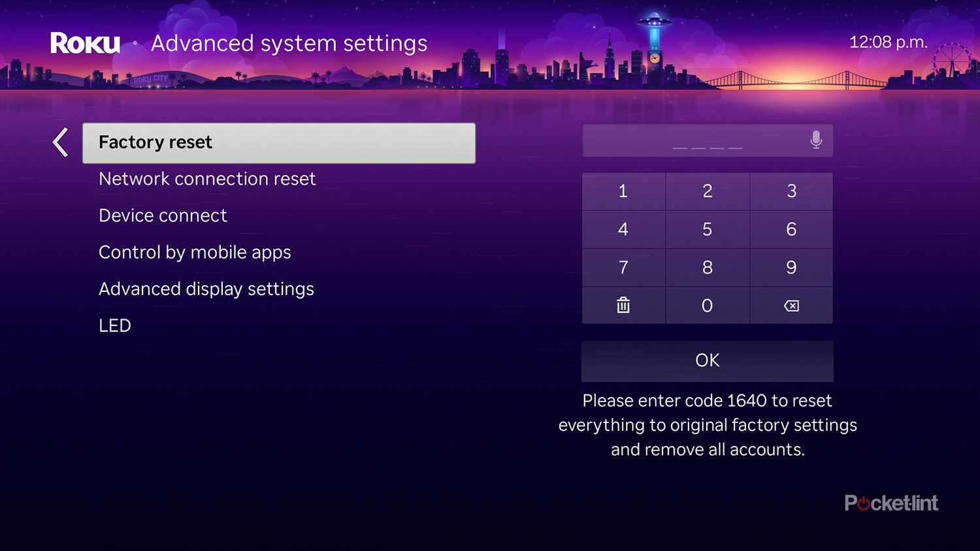This screenshot has height=551, width=980.
Task: Open Device connect setting
Action: [163, 215]
